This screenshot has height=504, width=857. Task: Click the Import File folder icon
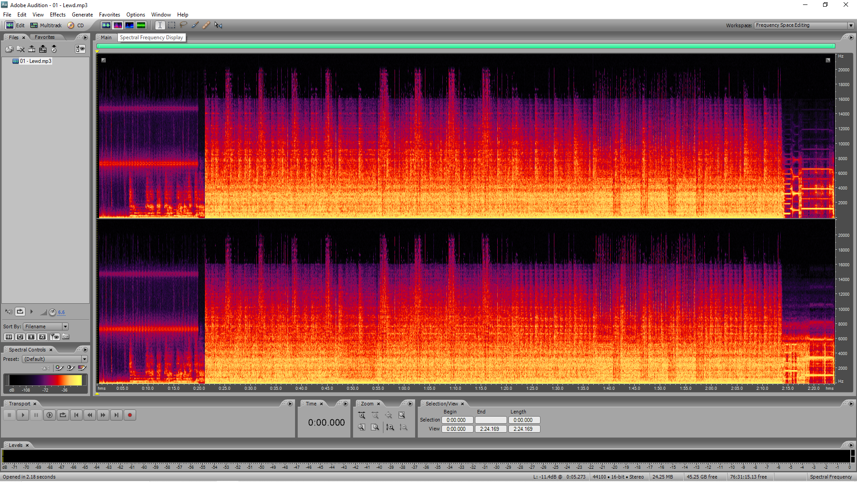coord(9,49)
